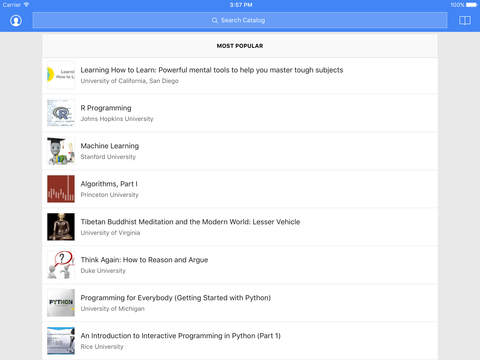Click Stanford University text
This screenshot has height=360, width=480.
[108, 157]
